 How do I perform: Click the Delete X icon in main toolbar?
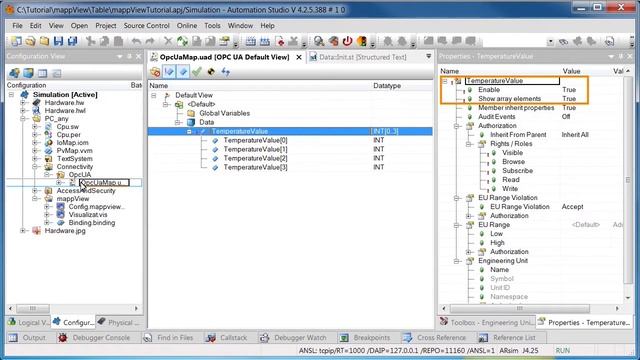pyautogui.click(x=168, y=41)
